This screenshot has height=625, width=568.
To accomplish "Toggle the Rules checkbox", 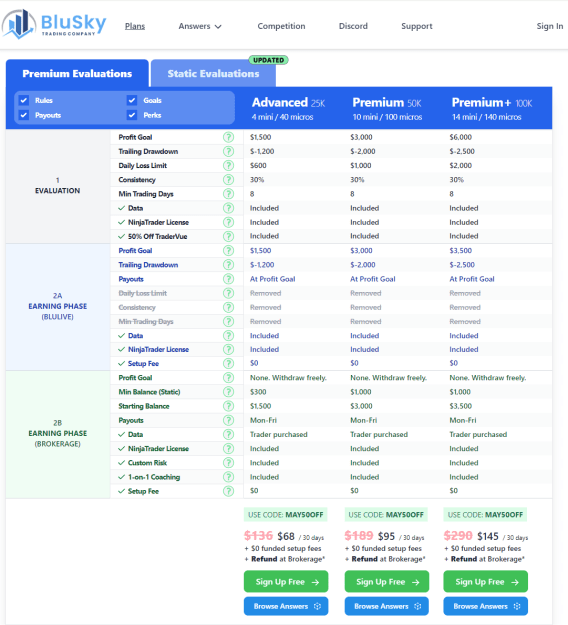I will pos(24,100).
